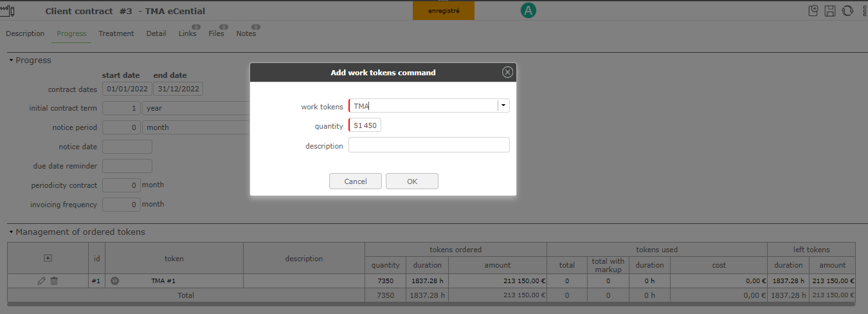
Task: Collapse Management of ordered tokens section
Action: [x=11, y=232]
